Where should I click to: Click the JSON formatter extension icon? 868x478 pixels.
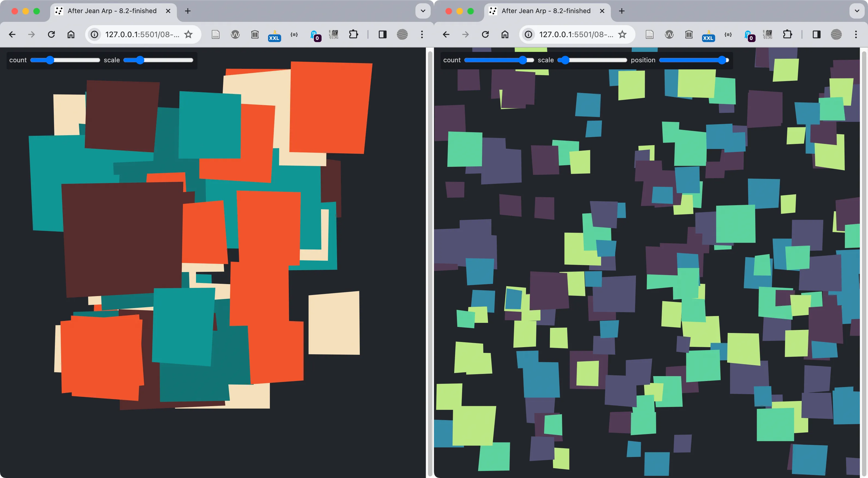click(x=294, y=34)
